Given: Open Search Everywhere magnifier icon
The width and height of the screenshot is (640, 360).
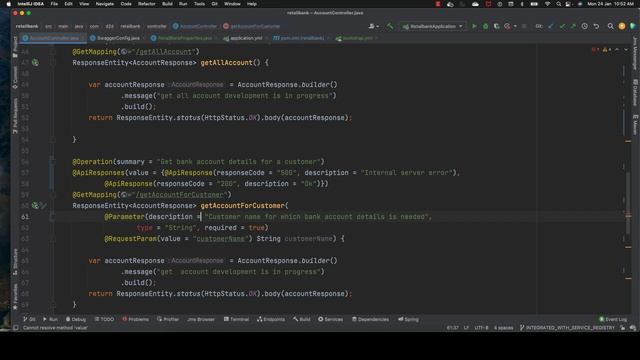Looking at the screenshot, I should click(x=610, y=26).
